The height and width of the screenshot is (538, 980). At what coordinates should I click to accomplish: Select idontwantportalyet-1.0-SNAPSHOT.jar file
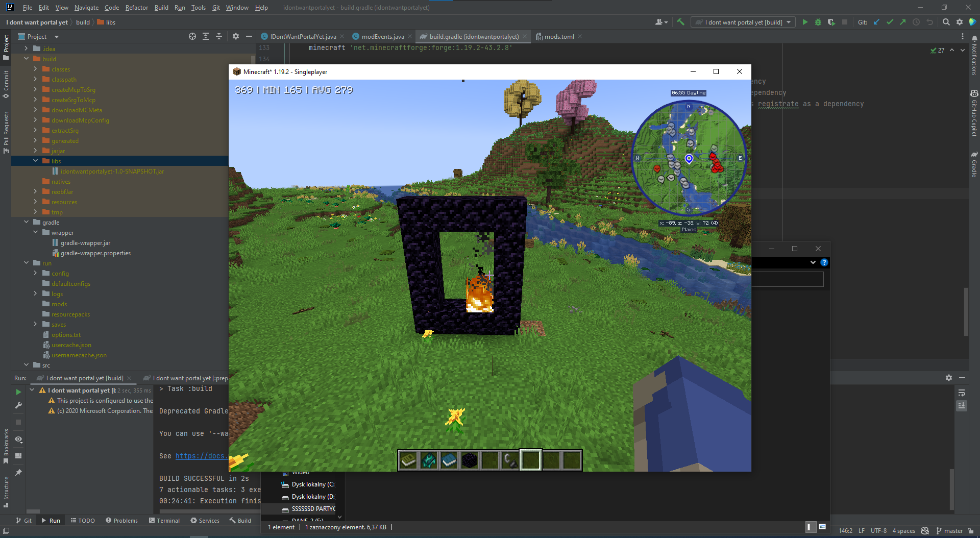point(112,171)
